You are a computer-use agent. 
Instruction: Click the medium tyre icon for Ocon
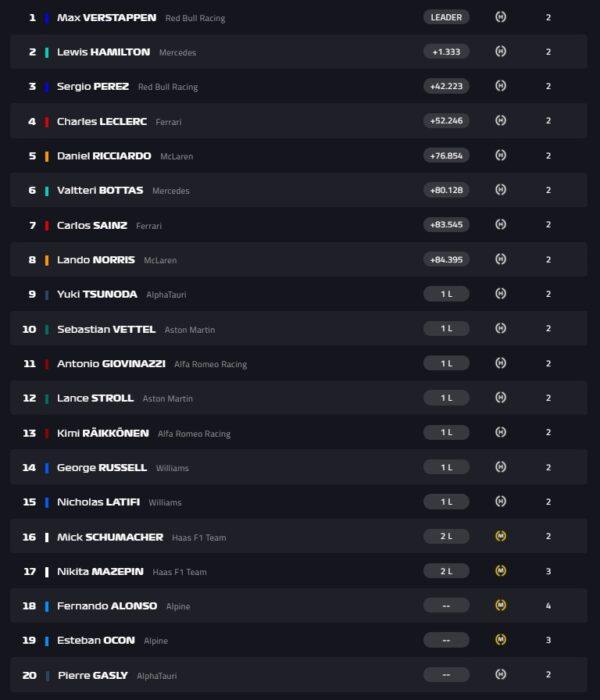click(500, 640)
